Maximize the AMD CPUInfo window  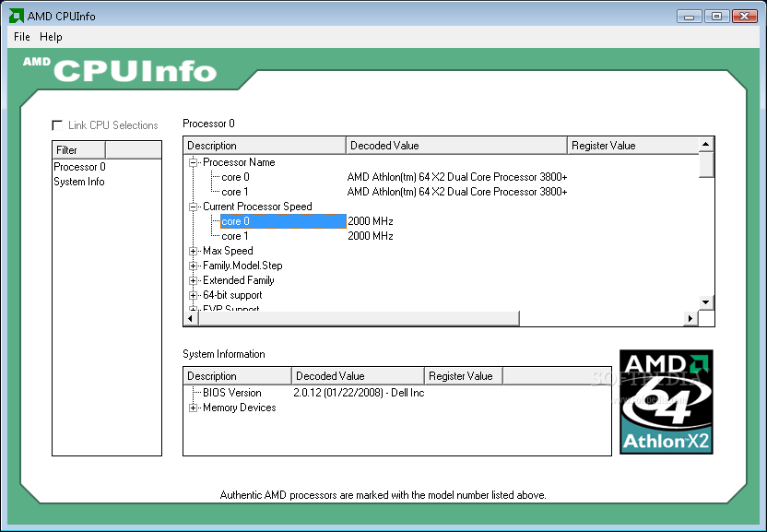(x=716, y=17)
